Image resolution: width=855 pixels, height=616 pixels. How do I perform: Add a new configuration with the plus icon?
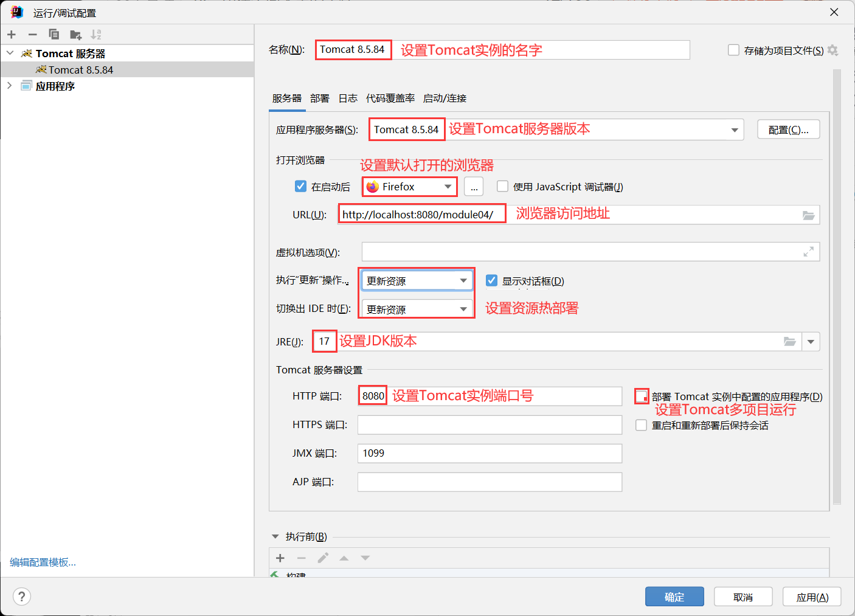click(x=12, y=35)
